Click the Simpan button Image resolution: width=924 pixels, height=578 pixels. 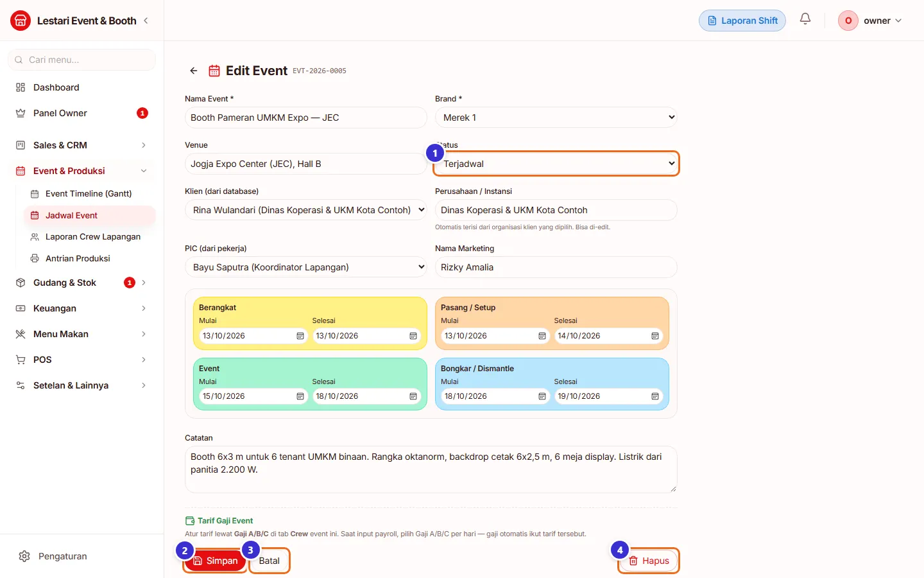click(x=215, y=561)
